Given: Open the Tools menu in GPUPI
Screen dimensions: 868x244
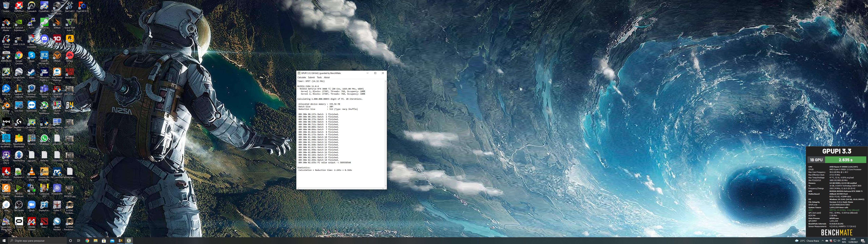Looking at the screenshot, I should click(x=319, y=77).
